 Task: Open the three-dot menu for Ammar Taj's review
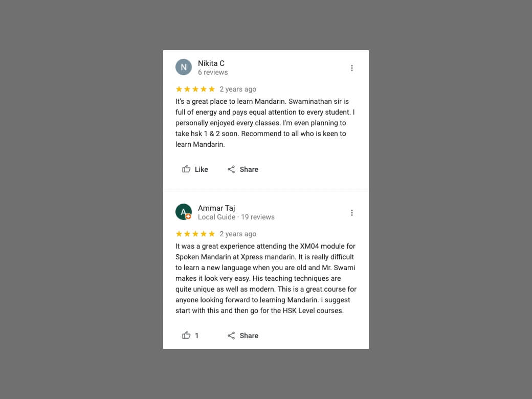[352, 213]
